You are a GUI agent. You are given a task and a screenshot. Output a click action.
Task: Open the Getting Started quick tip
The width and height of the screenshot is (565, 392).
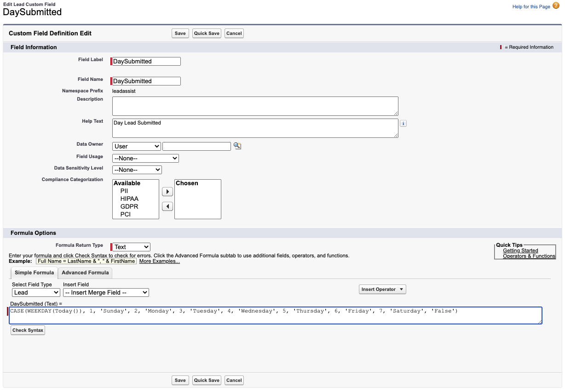tap(520, 250)
